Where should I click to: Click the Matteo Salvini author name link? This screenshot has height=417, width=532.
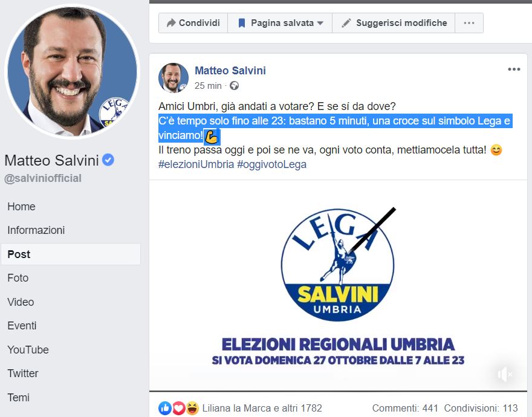[x=230, y=71]
